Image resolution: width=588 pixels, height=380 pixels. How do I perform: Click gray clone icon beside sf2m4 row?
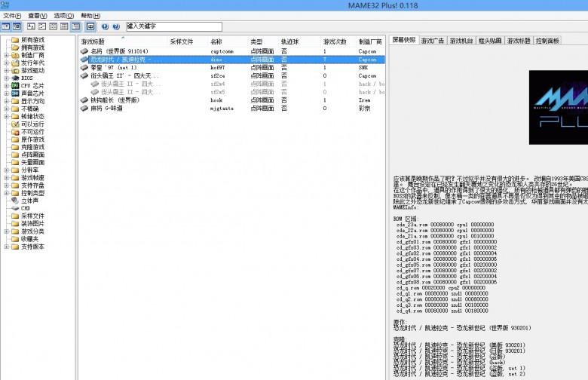(x=95, y=84)
